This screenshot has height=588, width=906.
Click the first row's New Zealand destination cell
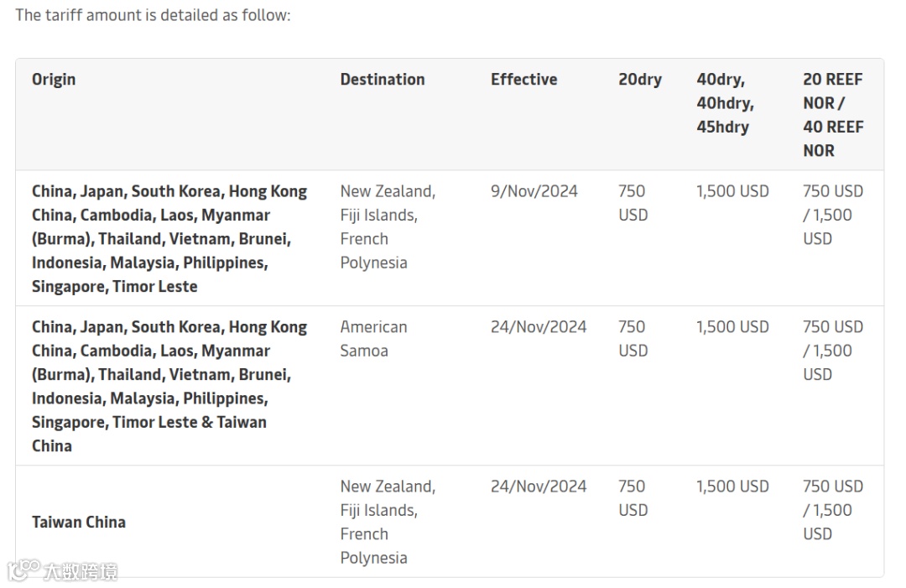[387, 226]
